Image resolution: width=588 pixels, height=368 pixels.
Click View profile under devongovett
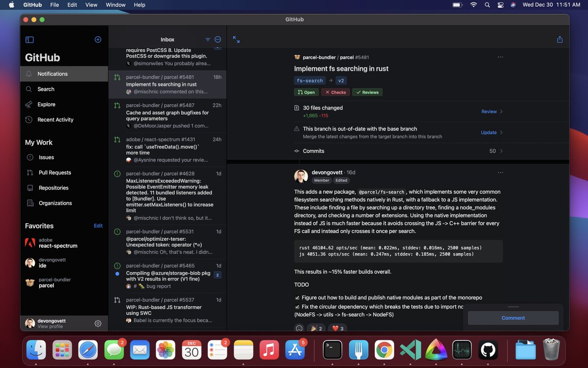click(x=50, y=326)
